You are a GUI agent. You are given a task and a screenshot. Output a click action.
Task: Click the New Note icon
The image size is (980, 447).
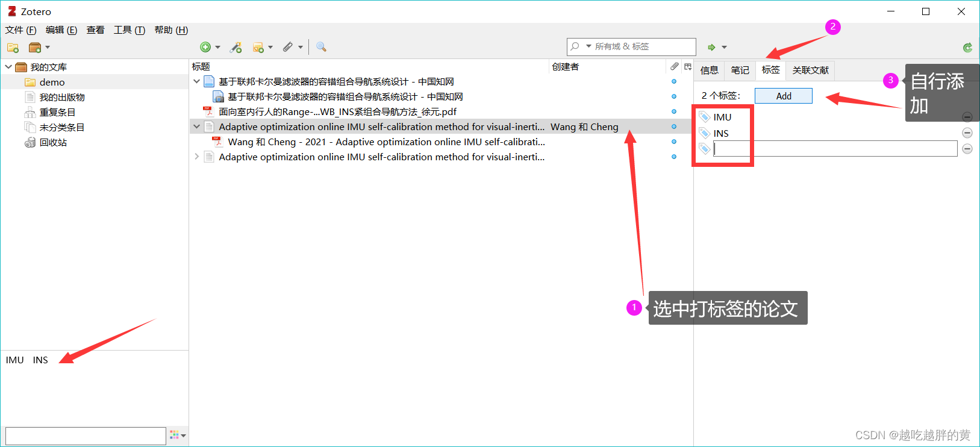(258, 47)
